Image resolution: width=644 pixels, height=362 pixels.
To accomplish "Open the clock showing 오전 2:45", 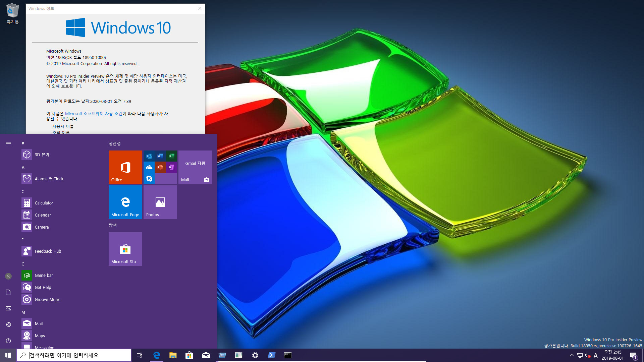I will [612, 355].
